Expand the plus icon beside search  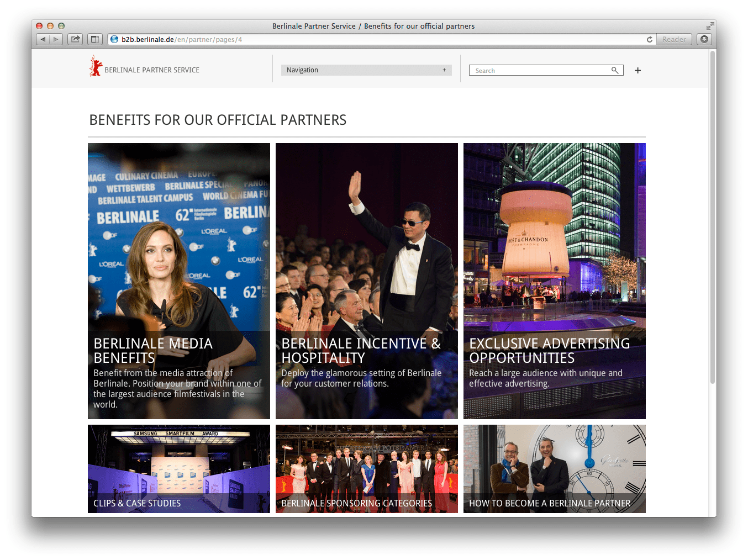click(x=638, y=70)
